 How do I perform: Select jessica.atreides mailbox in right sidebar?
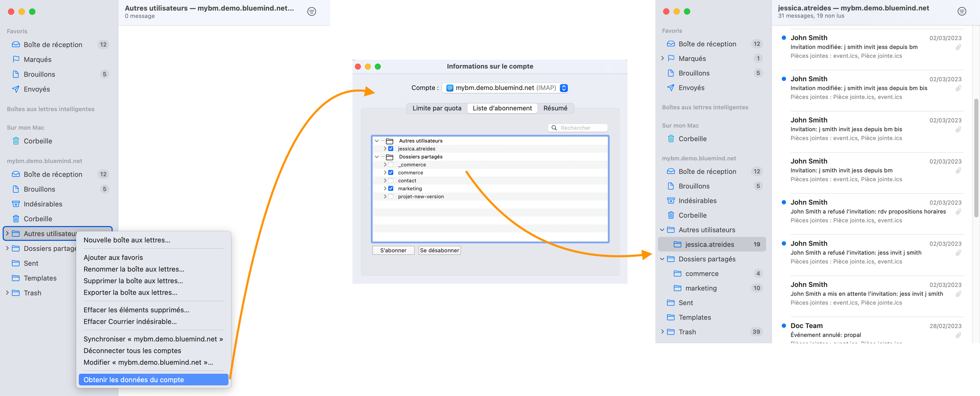click(x=709, y=245)
